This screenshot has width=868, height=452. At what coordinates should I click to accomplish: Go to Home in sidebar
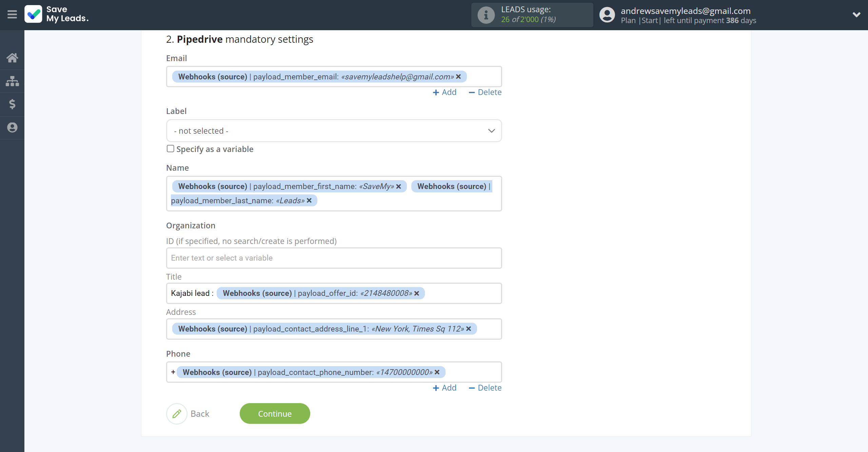click(12, 58)
